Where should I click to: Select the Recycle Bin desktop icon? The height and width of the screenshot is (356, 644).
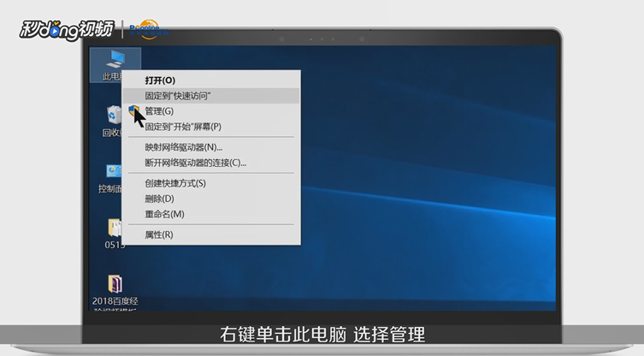point(114,115)
